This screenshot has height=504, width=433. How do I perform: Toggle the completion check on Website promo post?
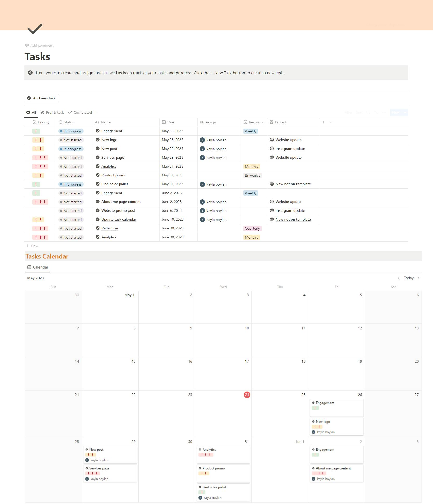[x=98, y=210]
